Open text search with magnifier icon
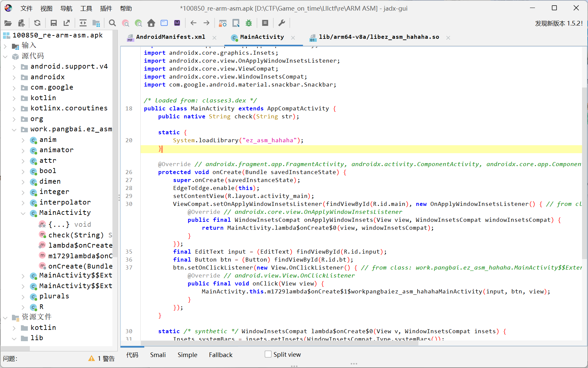The image size is (588, 368). [112, 23]
